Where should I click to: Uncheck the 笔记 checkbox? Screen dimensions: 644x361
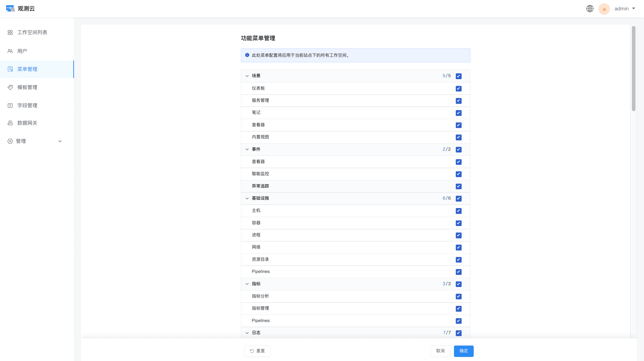[x=458, y=113]
